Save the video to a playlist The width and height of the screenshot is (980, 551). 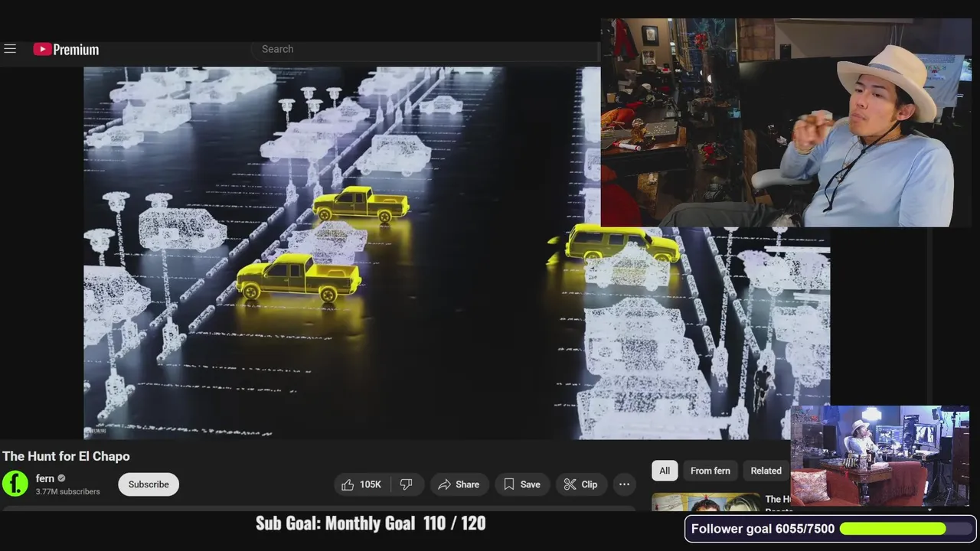click(521, 484)
